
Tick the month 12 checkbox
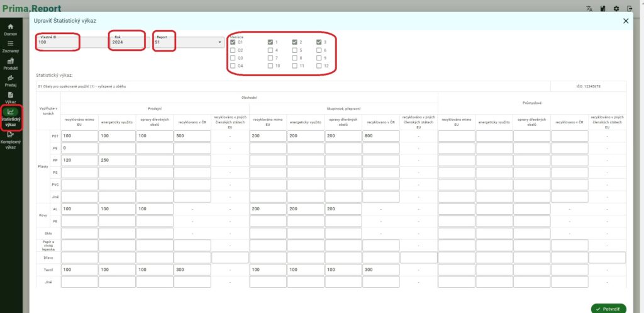(319, 65)
